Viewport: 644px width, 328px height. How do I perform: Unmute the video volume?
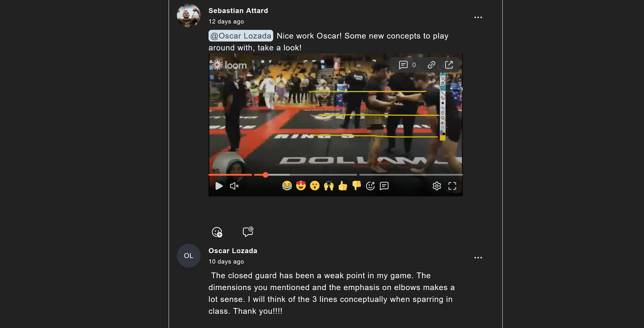(234, 186)
